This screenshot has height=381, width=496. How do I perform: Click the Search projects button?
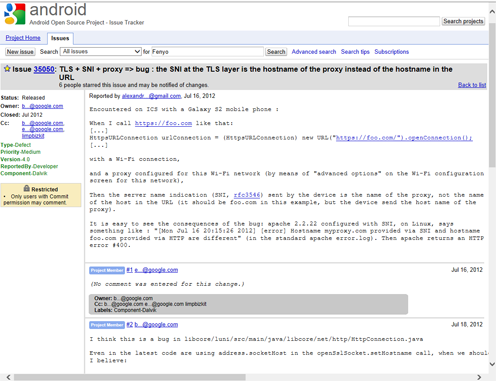pyautogui.click(x=463, y=21)
